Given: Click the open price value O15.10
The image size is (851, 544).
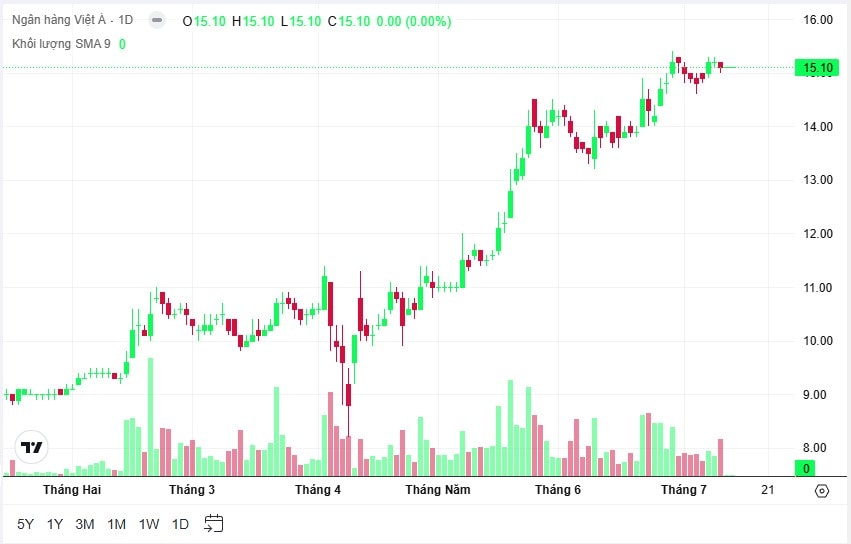Looking at the screenshot, I should 204,21.
